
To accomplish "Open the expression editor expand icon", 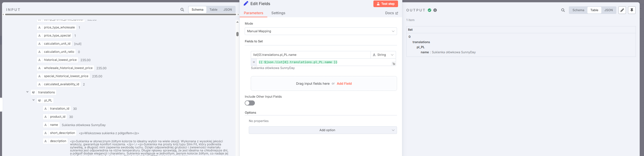I will tap(394, 64).
